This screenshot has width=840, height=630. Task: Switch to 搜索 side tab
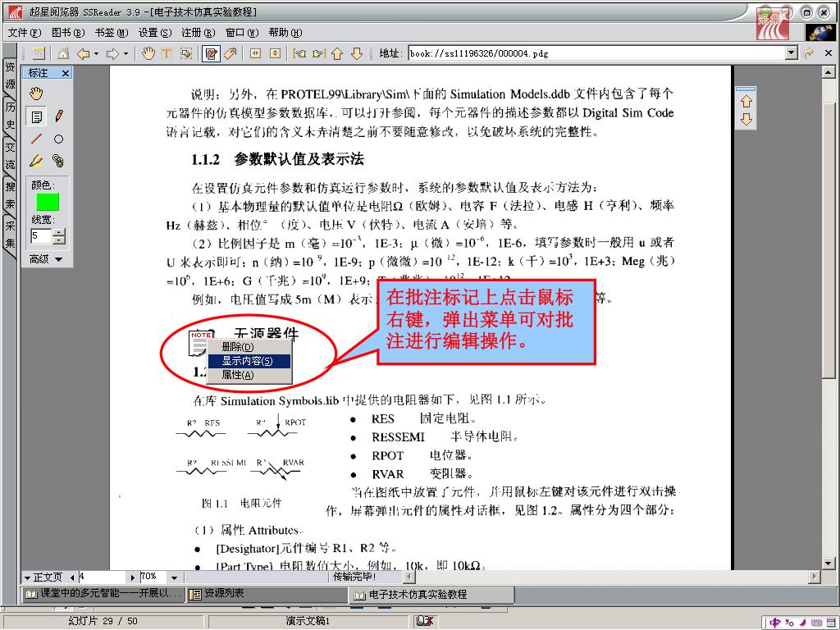10,195
